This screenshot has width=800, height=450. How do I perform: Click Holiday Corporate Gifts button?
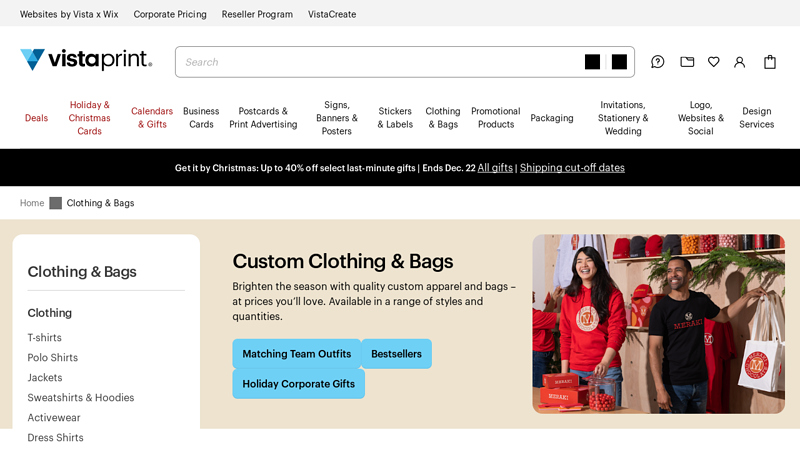(298, 384)
